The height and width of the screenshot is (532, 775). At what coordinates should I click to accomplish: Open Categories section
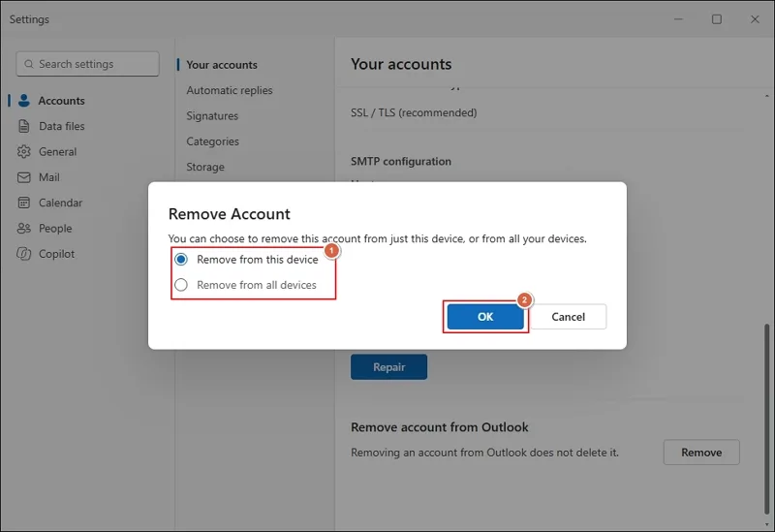(x=212, y=141)
